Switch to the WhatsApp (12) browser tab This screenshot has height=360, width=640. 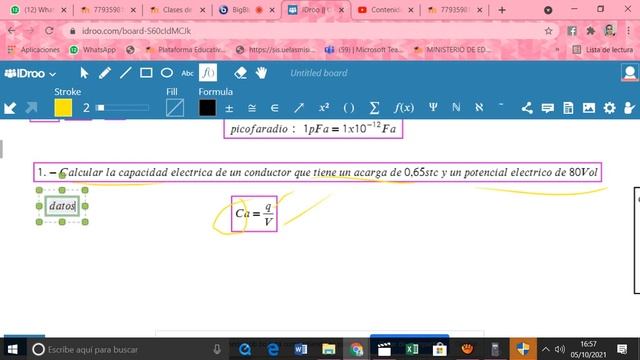38,10
